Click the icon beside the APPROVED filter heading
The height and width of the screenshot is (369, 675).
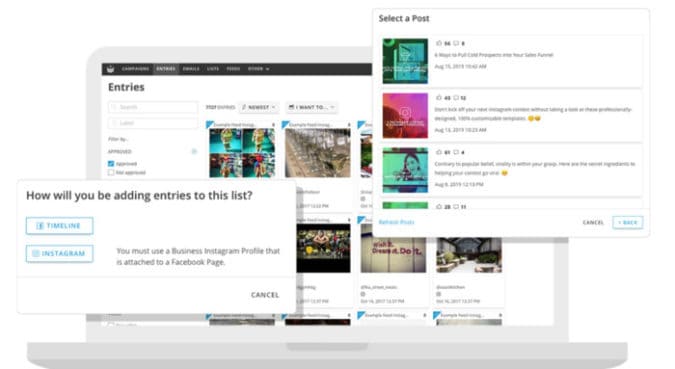click(x=194, y=151)
